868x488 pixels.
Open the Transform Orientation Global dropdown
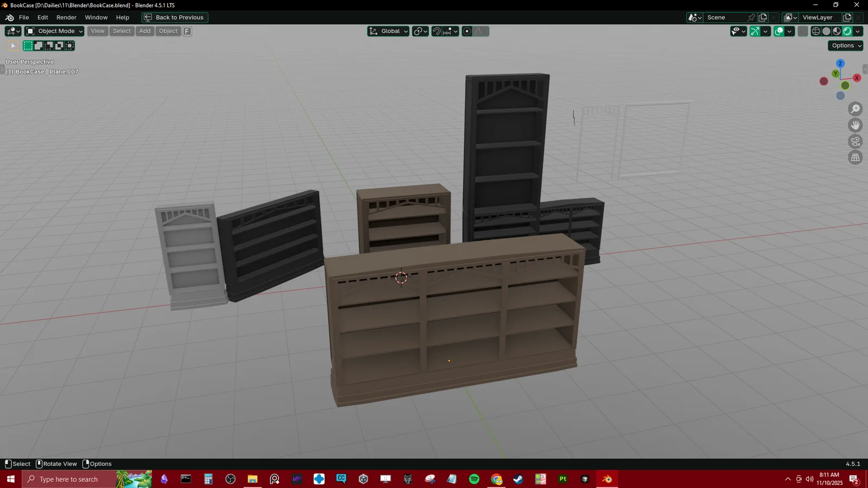coord(388,31)
